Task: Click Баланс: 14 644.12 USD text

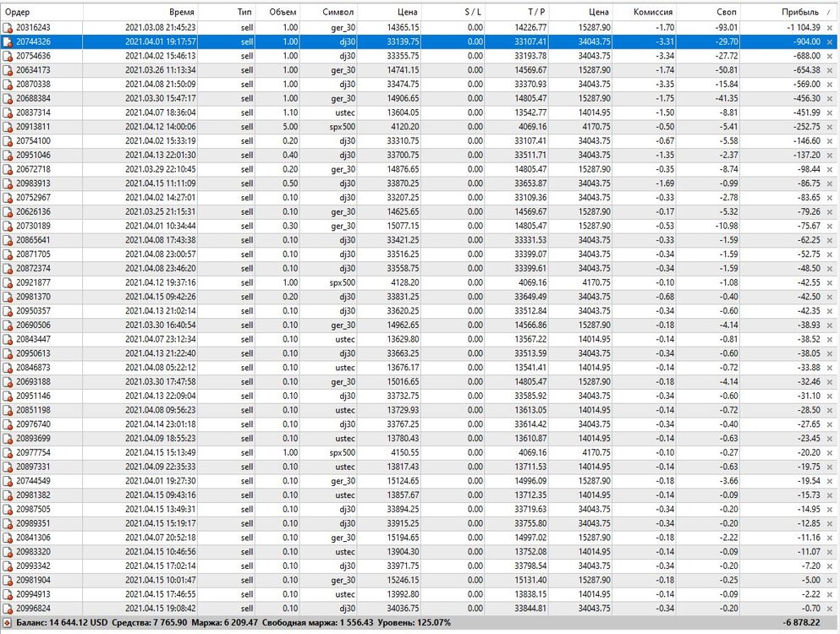Action: [62, 623]
